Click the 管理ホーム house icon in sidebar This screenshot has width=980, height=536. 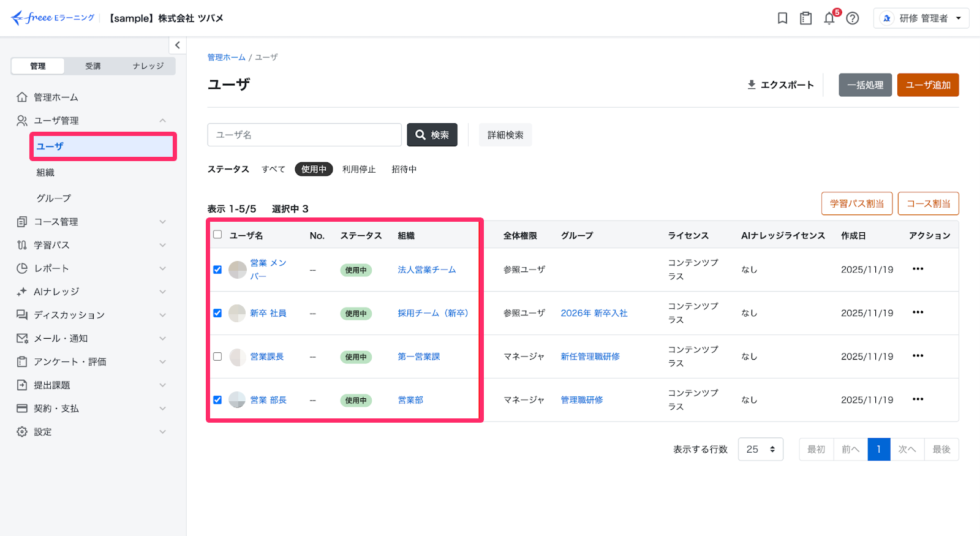[x=22, y=97]
